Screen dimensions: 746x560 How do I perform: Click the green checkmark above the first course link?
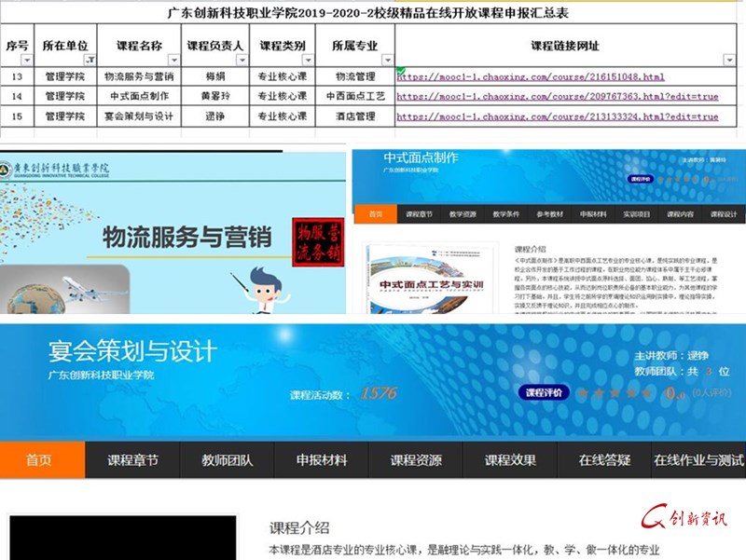click(401, 69)
